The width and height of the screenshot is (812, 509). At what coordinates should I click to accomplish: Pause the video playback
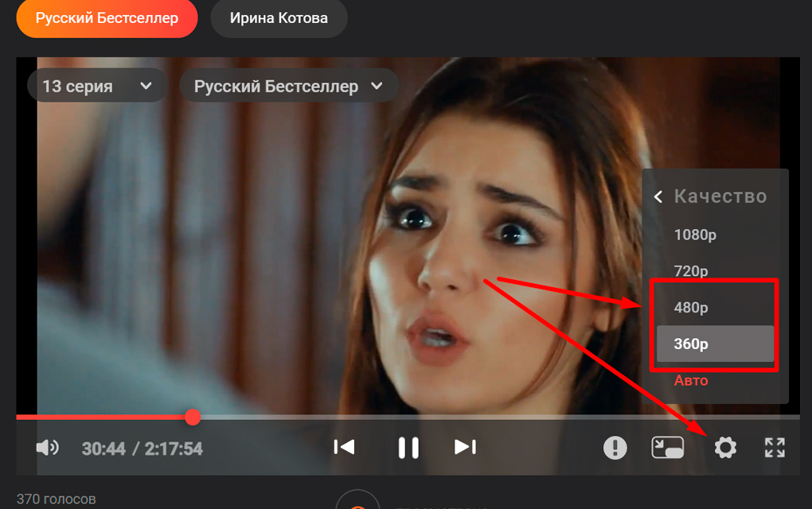coord(408,448)
